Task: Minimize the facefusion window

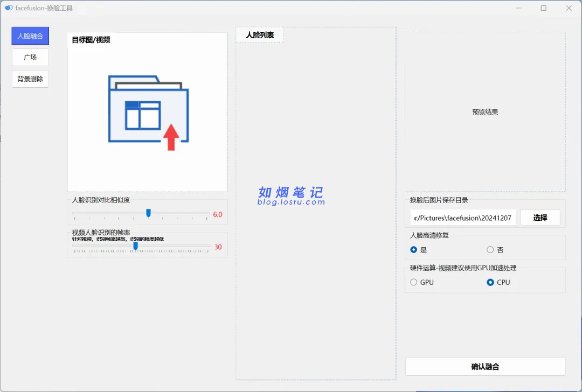Action: [x=519, y=8]
